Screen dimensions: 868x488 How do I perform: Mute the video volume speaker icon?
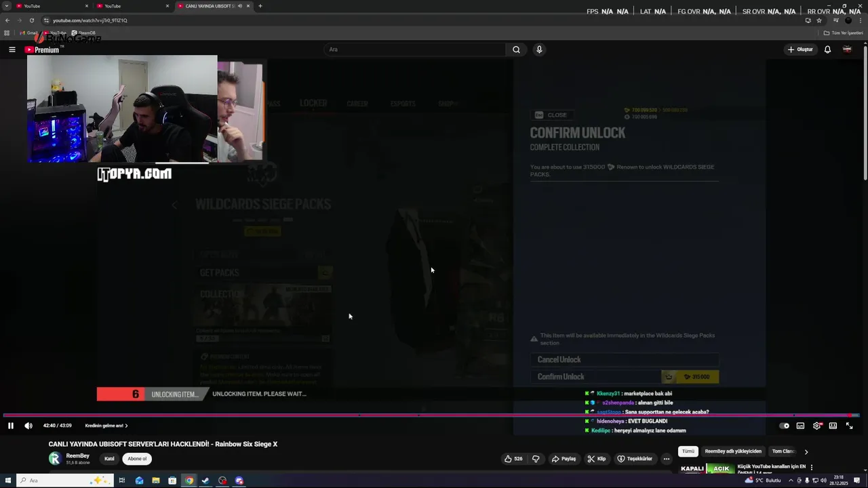coord(28,426)
